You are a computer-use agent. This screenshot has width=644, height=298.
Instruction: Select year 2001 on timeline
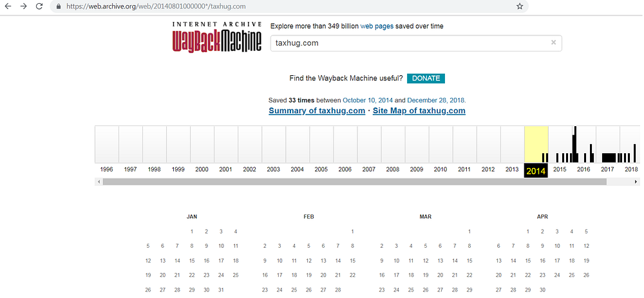[x=225, y=169]
